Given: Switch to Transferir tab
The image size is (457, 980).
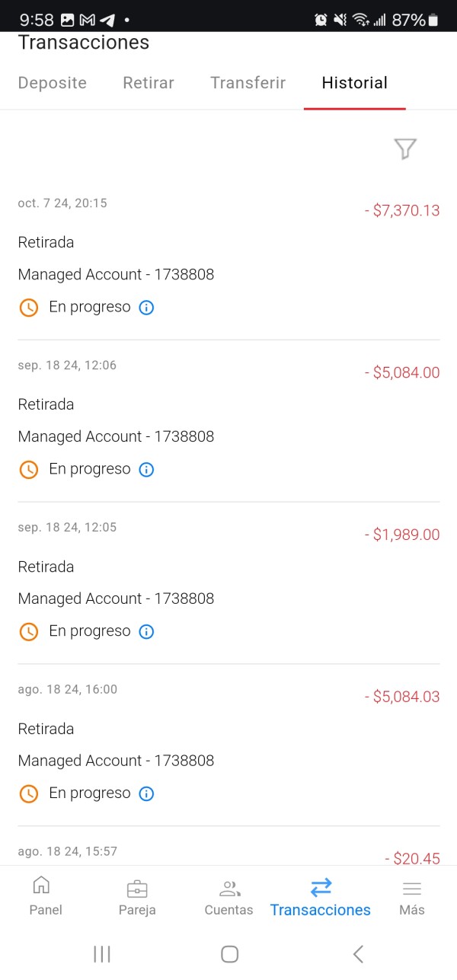Looking at the screenshot, I should [x=248, y=83].
